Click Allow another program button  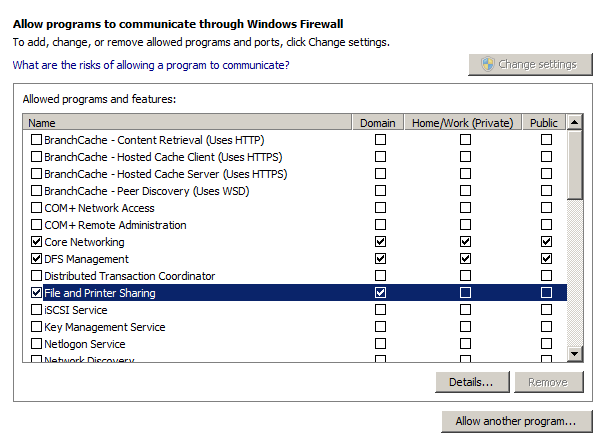[x=515, y=421]
